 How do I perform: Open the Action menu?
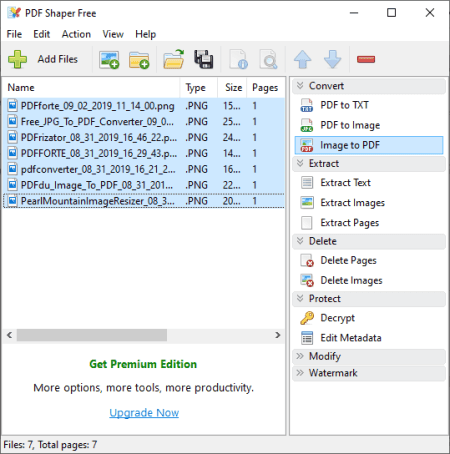click(x=76, y=34)
